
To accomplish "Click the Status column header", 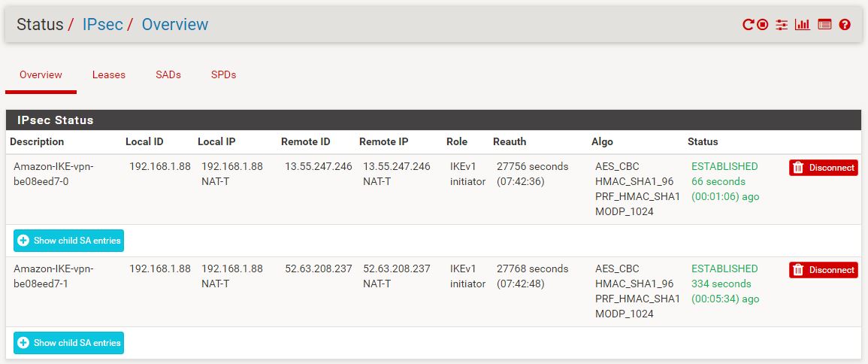I will pos(703,141).
